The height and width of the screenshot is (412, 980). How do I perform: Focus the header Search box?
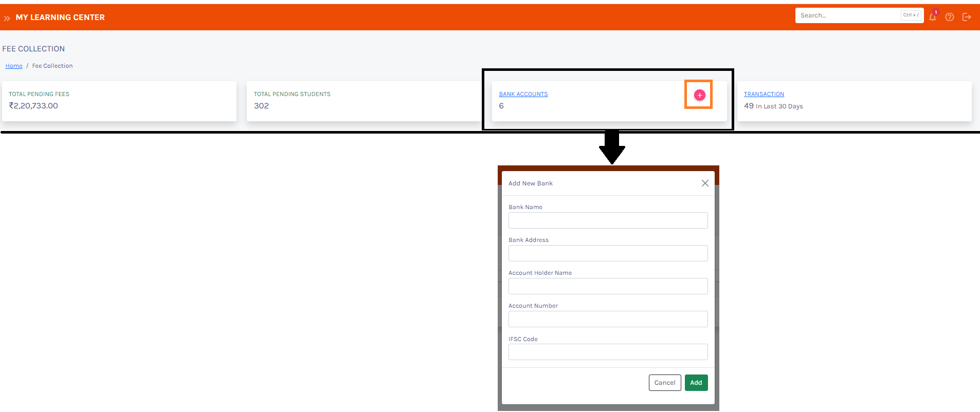[x=848, y=15]
